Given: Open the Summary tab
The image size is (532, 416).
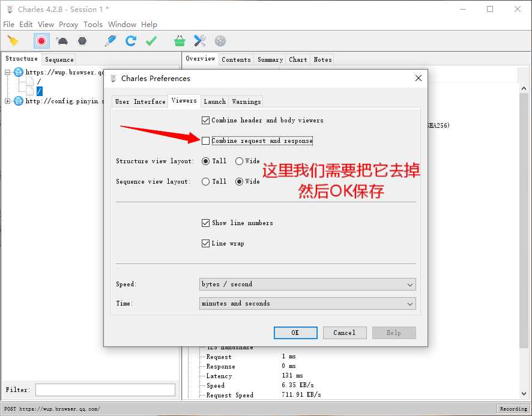Looking at the screenshot, I should tap(270, 59).
